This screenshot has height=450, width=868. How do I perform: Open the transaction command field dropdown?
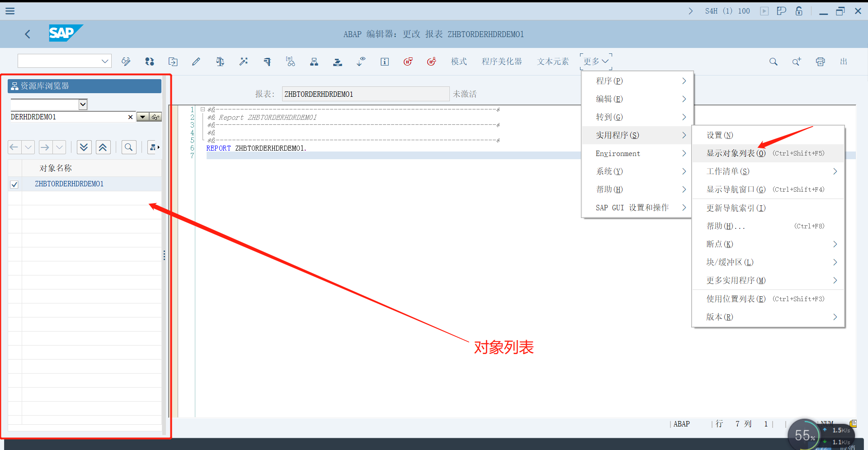point(104,61)
